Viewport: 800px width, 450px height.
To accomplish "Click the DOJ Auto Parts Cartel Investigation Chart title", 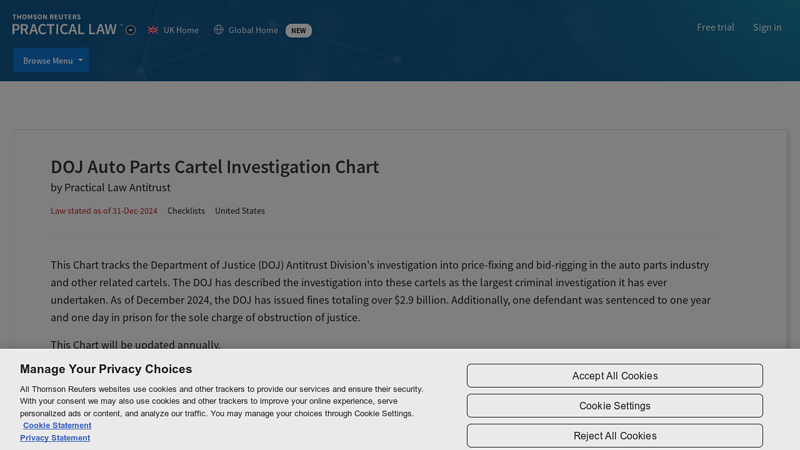I will tap(215, 167).
